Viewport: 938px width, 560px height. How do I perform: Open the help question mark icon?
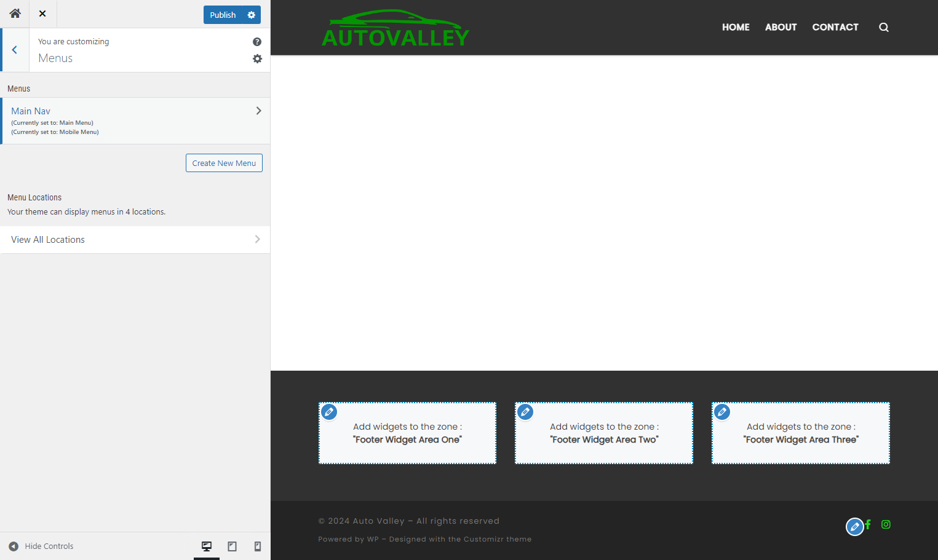pyautogui.click(x=257, y=42)
